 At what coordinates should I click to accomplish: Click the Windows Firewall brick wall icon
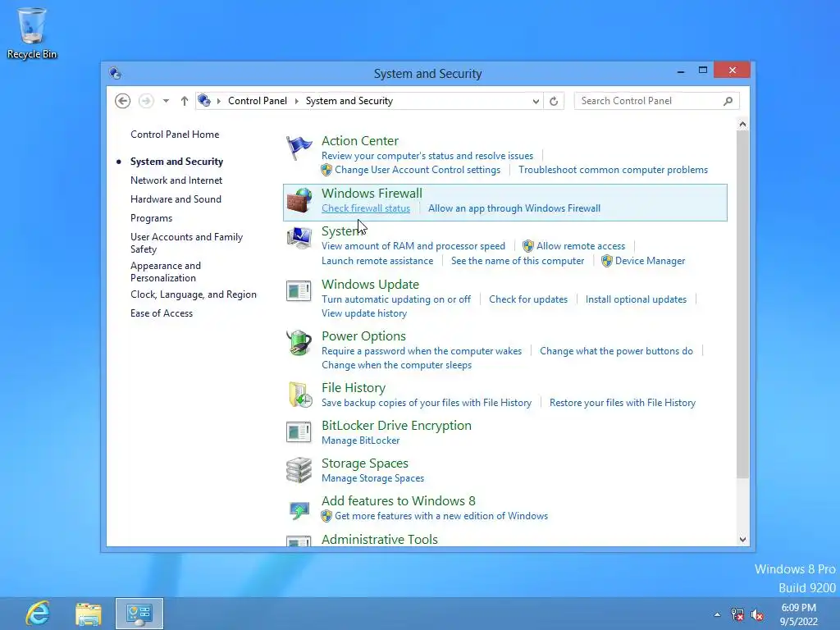click(x=299, y=200)
